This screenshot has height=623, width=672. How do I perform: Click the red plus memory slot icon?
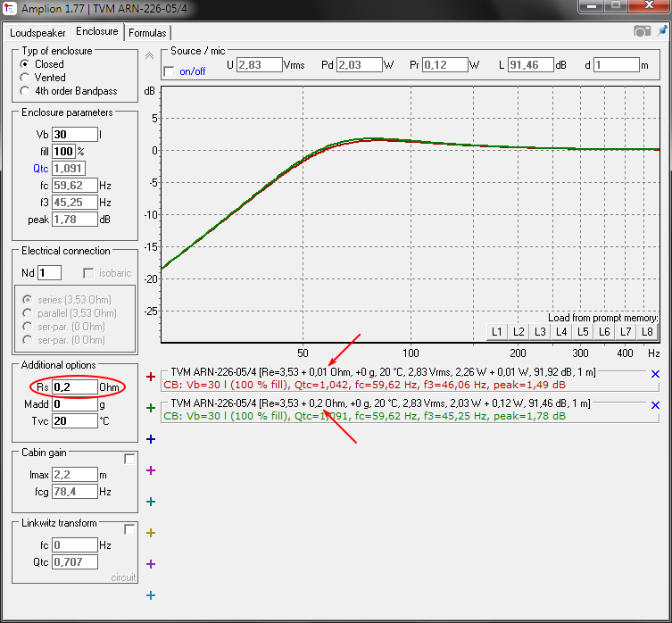(151, 377)
